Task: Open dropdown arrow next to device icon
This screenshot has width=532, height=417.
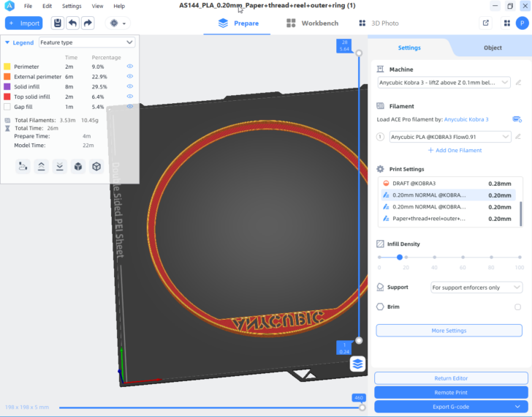Action: pyautogui.click(x=124, y=23)
